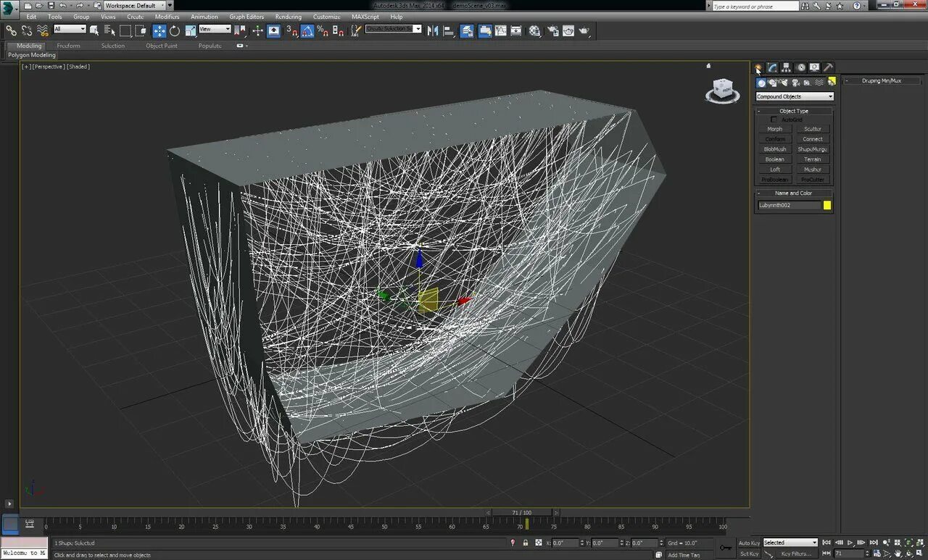Select the Select and Move tool
This screenshot has height=560, width=928.
coord(159,30)
